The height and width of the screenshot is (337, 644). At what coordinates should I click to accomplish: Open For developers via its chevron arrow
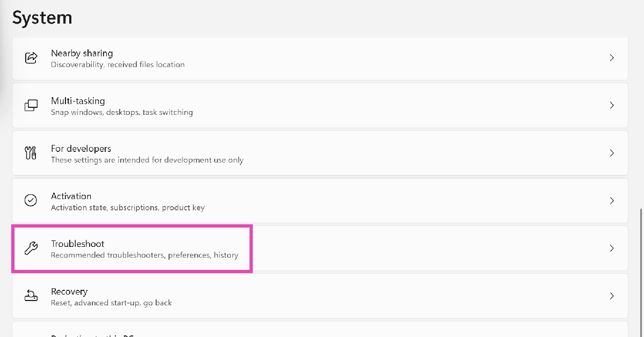coord(612,153)
